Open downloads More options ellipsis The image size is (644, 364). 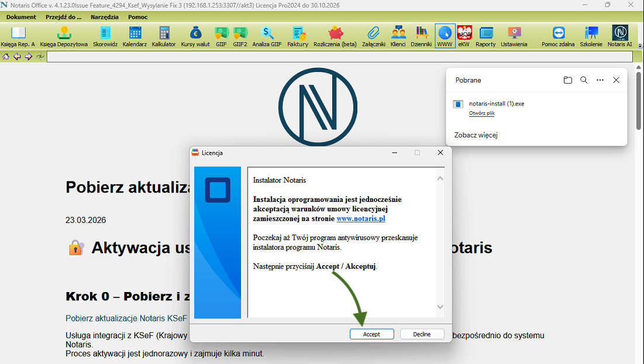pos(600,80)
